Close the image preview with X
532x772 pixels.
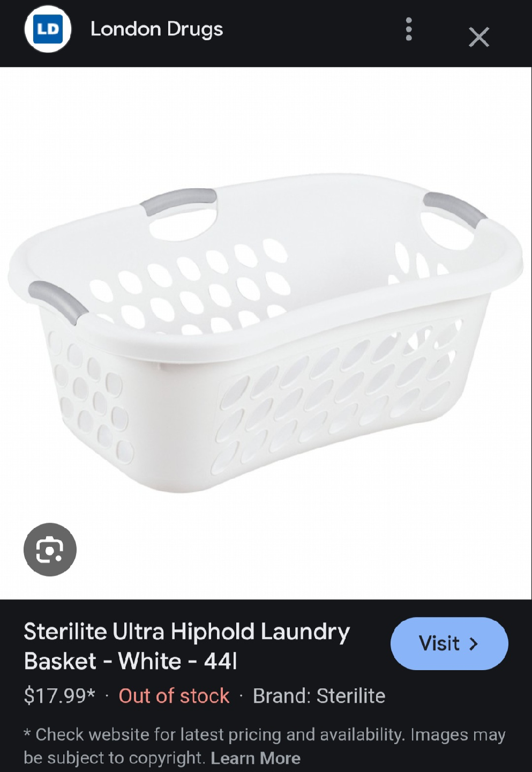(478, 37)
